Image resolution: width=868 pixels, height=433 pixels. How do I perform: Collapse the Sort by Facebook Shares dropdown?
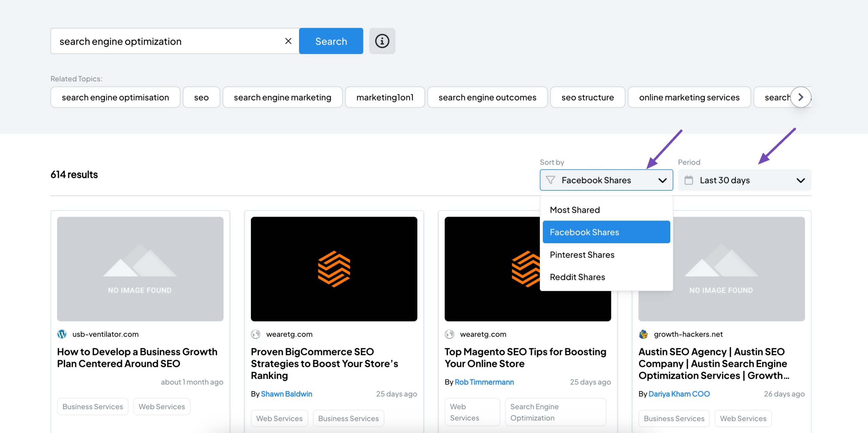[x=606, y=180]
